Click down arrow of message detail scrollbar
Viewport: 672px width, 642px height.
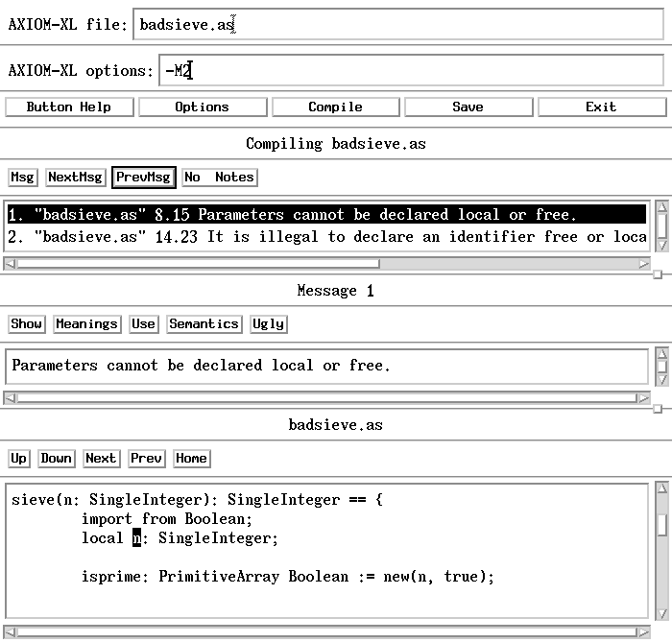pyautogui.click(x=662, y=380)
